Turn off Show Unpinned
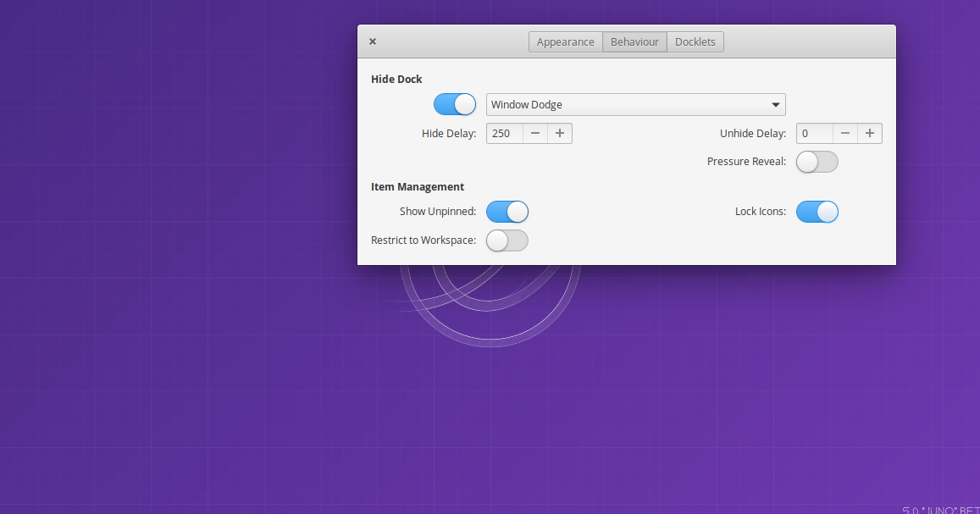 click(x=507, y=212)
